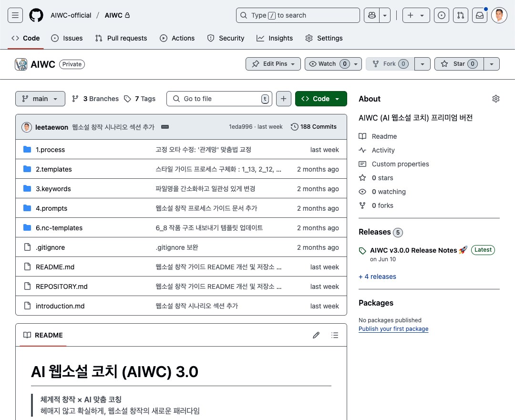Open the GitHub home via octocat logo
Image resolution: width=515 pixels, height=420 pixels.
tap(36, 15)
